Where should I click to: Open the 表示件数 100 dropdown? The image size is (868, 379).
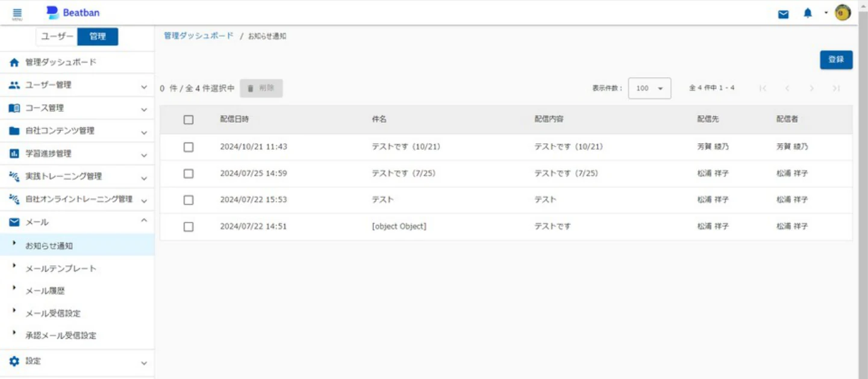pyautogui.click(x=649, y=88)
